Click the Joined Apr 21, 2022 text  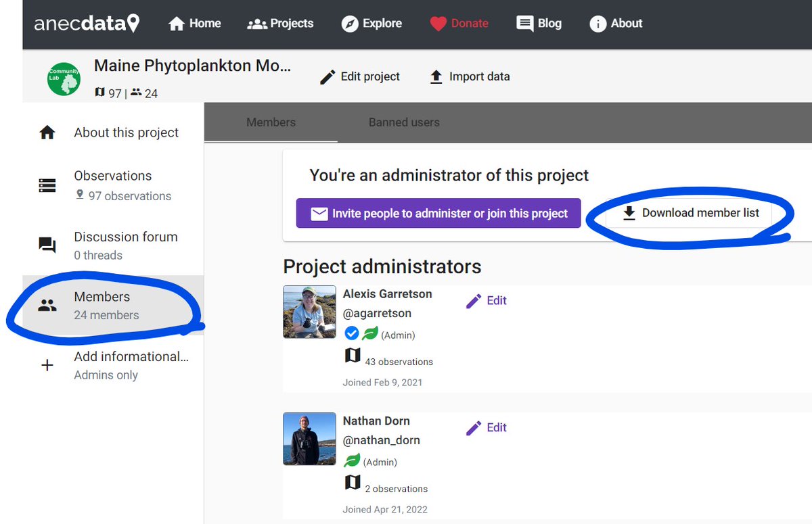pos(385,509)
